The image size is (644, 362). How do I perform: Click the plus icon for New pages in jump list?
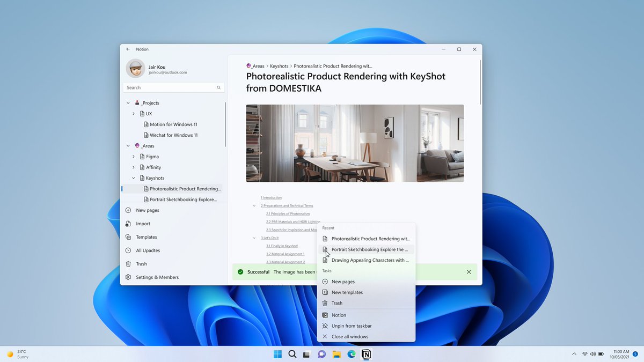pos(325,282)
